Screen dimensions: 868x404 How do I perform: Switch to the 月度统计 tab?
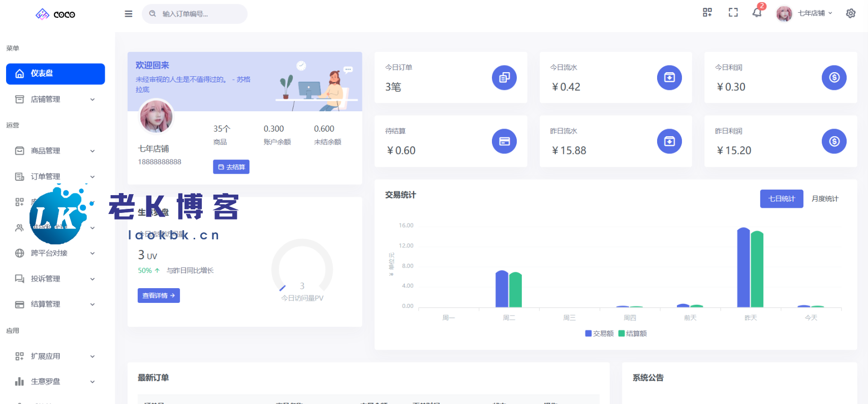click(824, 199)
